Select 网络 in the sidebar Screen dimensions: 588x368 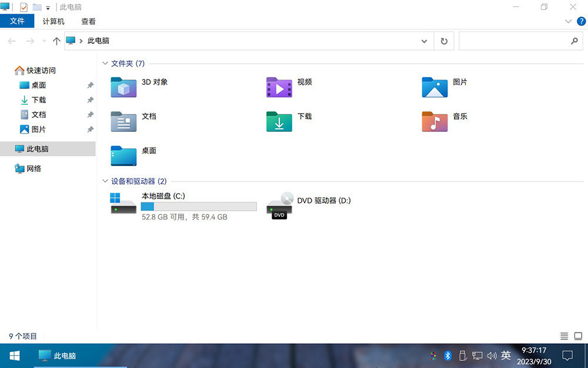coord(32,168)
